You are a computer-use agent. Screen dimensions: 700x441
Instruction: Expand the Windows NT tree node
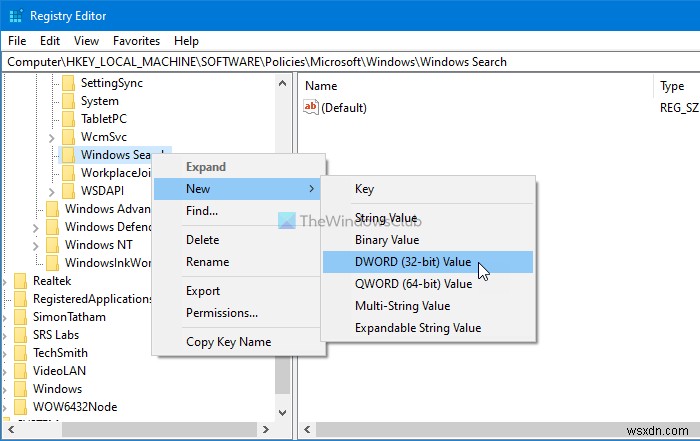[36, 245]
